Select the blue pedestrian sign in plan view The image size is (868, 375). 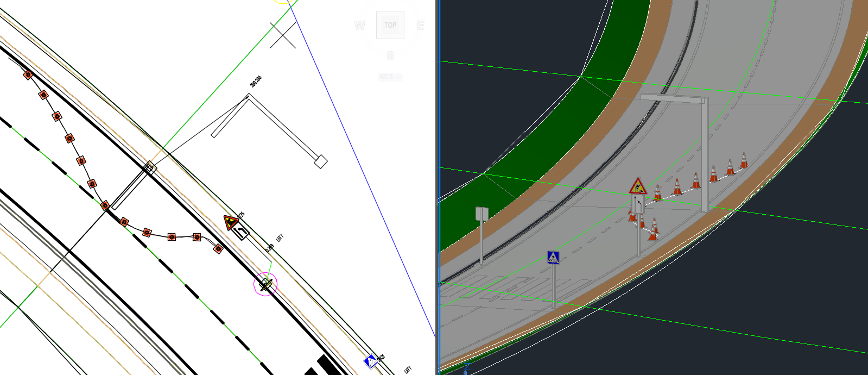pos(370,361)
